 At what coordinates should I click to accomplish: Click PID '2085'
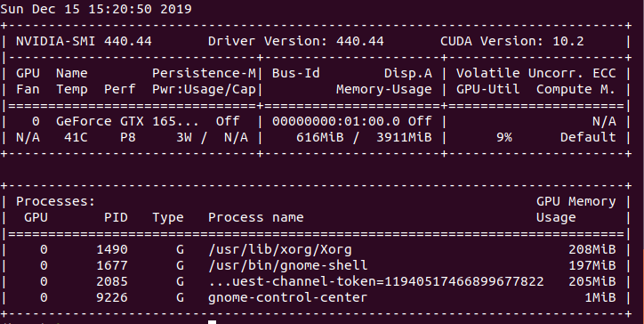(112, 281)
